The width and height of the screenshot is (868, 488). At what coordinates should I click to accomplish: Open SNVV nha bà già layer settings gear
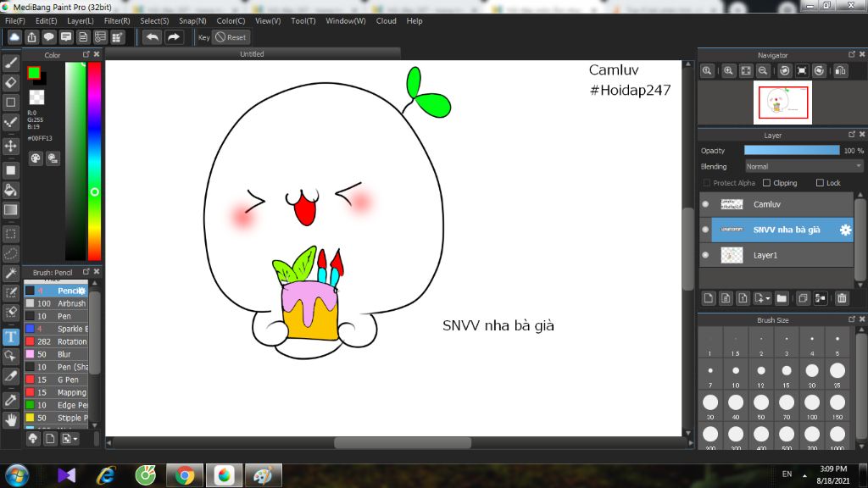[x=845, y=230]
